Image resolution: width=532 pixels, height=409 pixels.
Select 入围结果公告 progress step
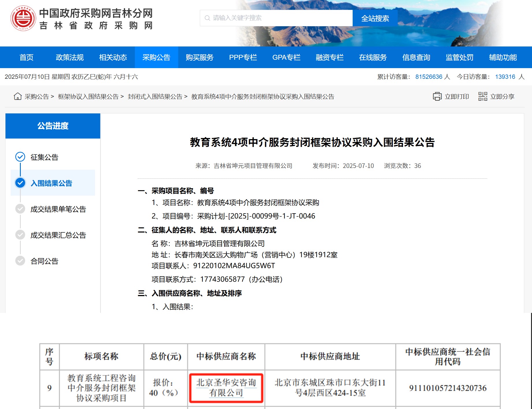tap(53, 183)
